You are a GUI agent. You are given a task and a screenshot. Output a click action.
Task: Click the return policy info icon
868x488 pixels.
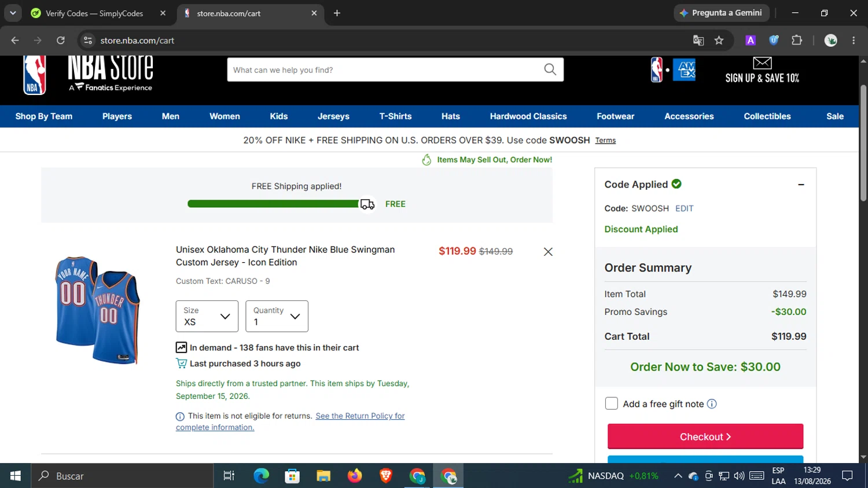(180, 417)
